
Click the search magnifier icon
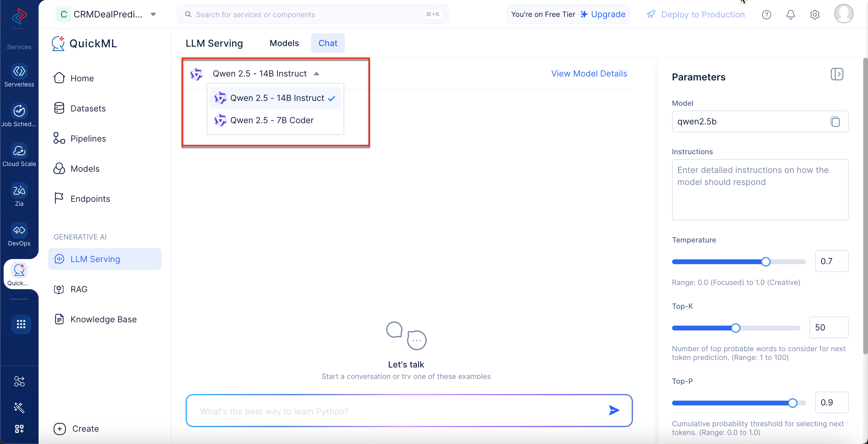tap(188, 14)
